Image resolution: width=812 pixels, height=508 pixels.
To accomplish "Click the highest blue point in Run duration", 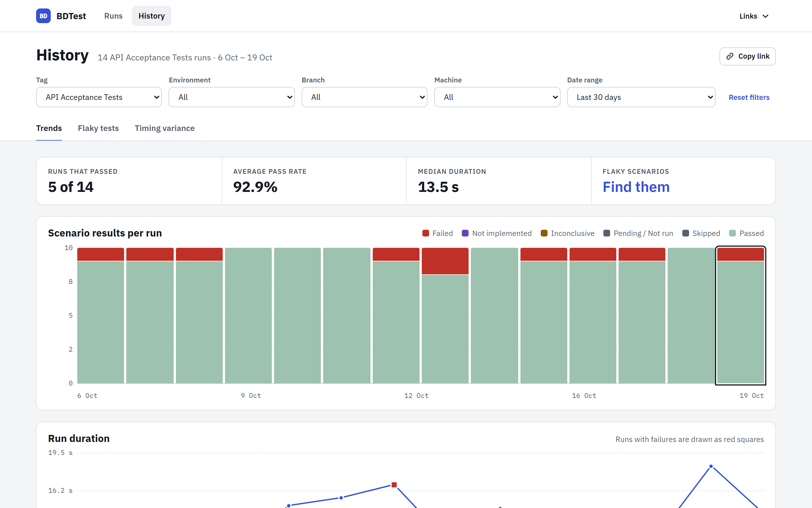I will (711, 466).
